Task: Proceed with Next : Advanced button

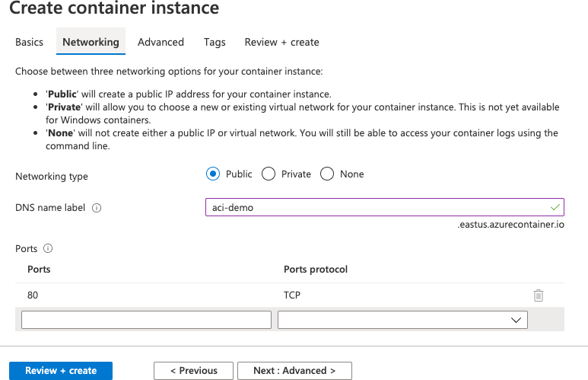Action: click(x=294, y=371)
